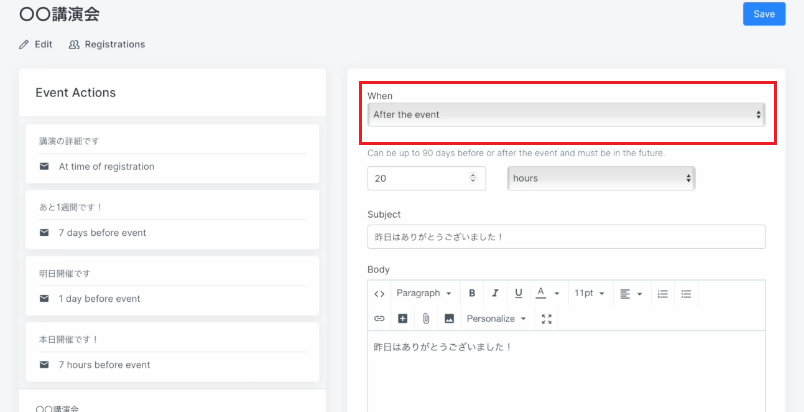
Task: Toggle fullscreen editor mode
Action: coord(547,319)
